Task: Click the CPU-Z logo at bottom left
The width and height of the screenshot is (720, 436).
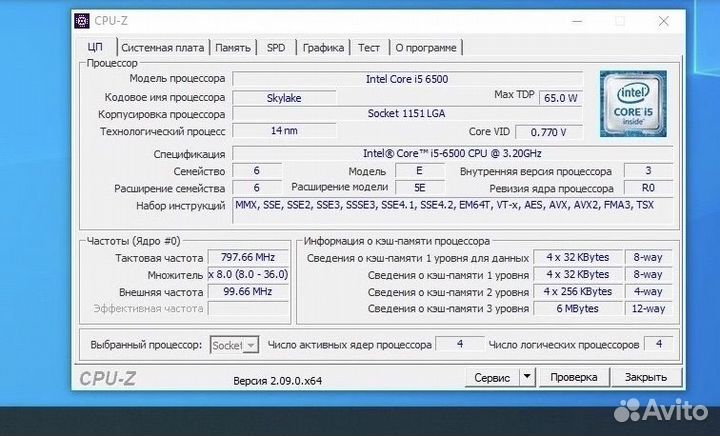Action: (108, 379)
